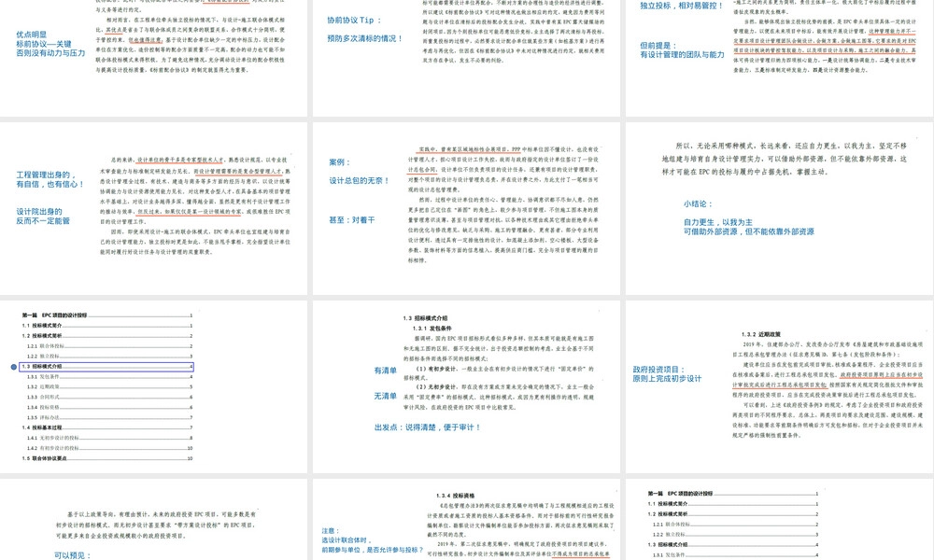Select the cut-off table-of-contents page without the highlighted 1.3 row
The width and height of the screenshot is (934, 560).
tap(780, 520)
